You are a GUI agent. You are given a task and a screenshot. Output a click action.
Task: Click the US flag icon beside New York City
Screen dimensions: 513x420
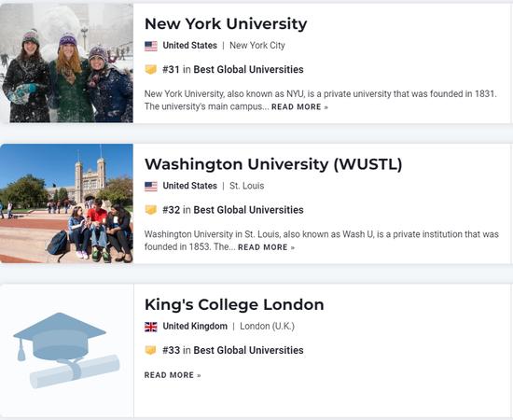pyautogui.click(x=151, y=46)
